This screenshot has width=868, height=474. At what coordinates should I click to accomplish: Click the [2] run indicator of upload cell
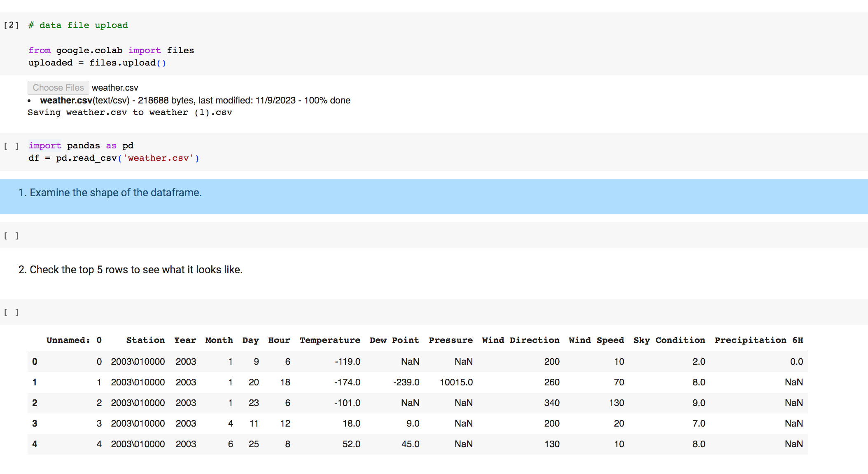coord(11,25)
